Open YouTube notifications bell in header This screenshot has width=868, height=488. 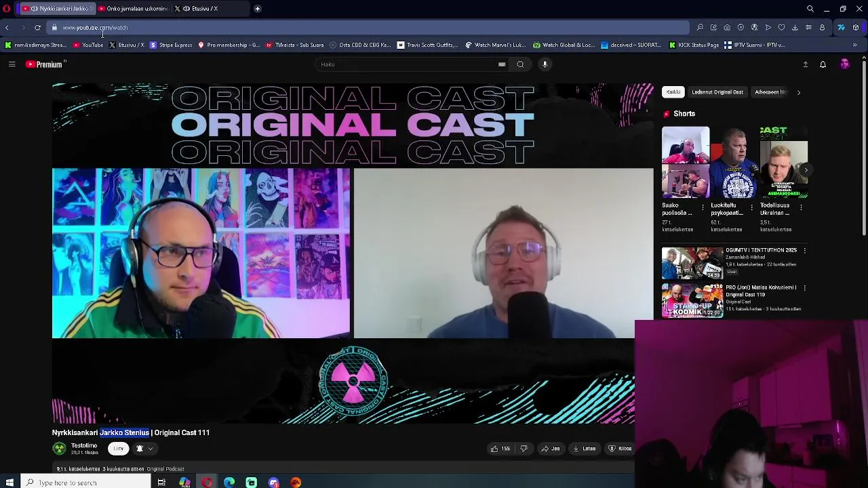coord(823,64)
